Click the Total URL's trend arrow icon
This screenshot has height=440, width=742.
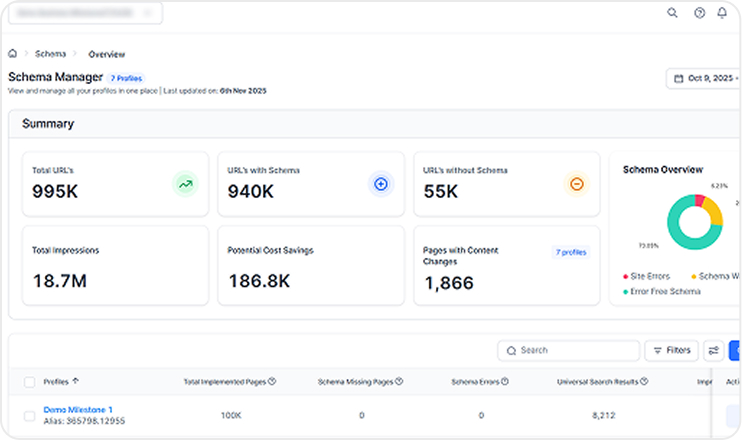184,184
